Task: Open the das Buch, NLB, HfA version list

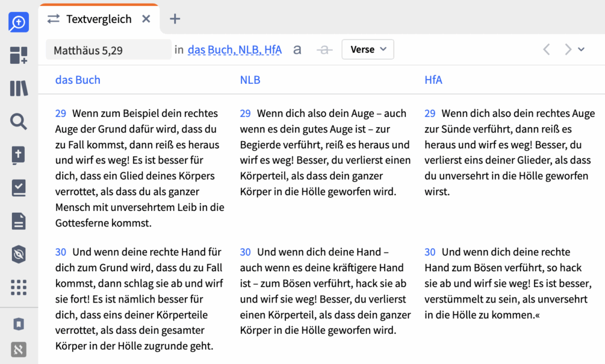Action: [x=235, y=50]
